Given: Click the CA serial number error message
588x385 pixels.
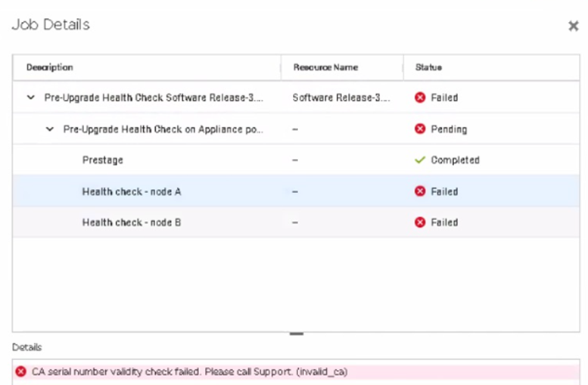Looking at the screenshot, I should coord(189,371).
